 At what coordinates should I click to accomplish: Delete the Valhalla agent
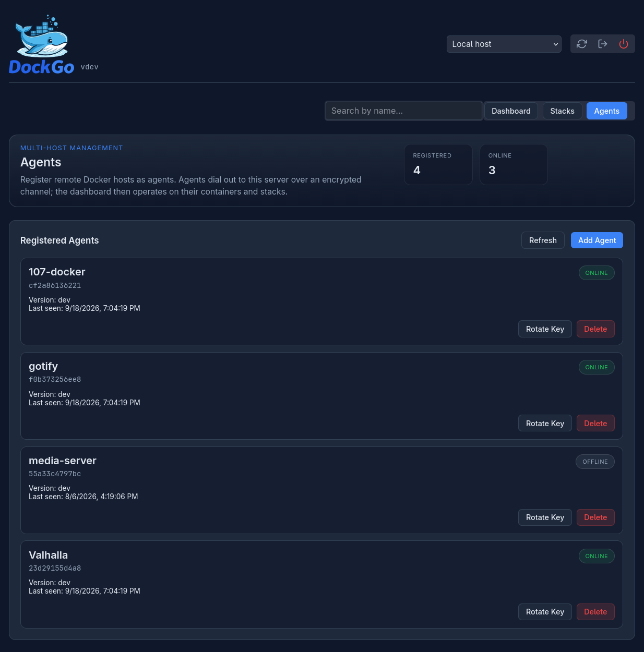coord(595,611)
